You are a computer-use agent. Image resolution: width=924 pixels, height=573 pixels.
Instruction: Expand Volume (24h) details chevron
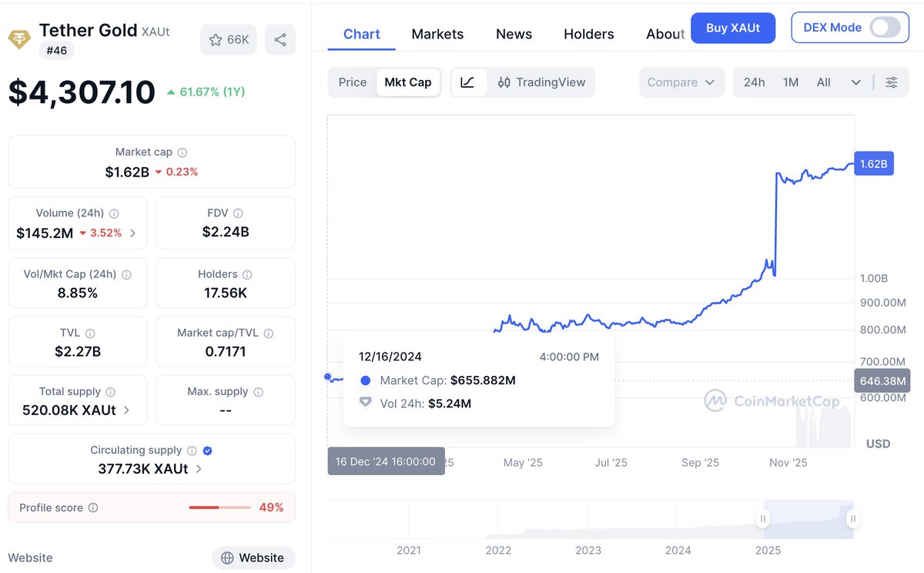point(132,233)
